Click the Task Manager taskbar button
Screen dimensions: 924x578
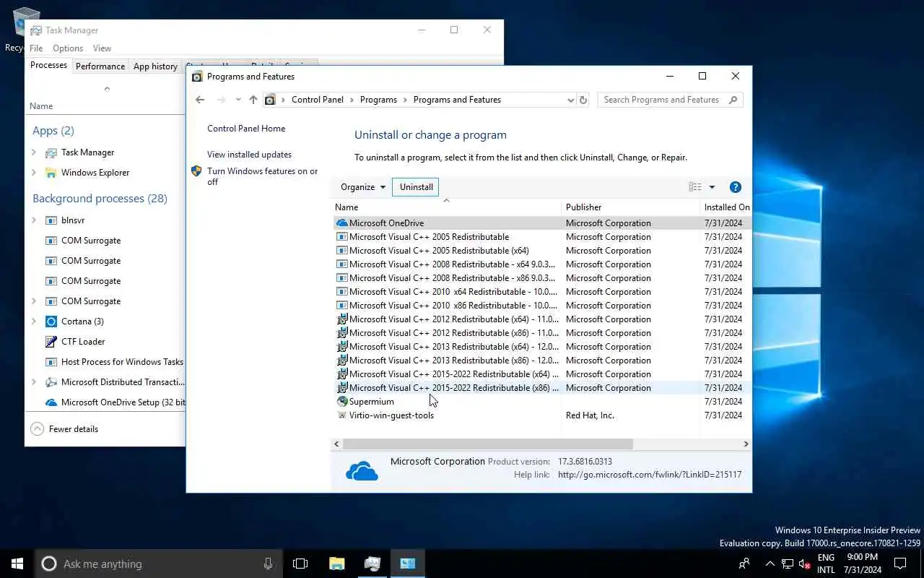372,564
